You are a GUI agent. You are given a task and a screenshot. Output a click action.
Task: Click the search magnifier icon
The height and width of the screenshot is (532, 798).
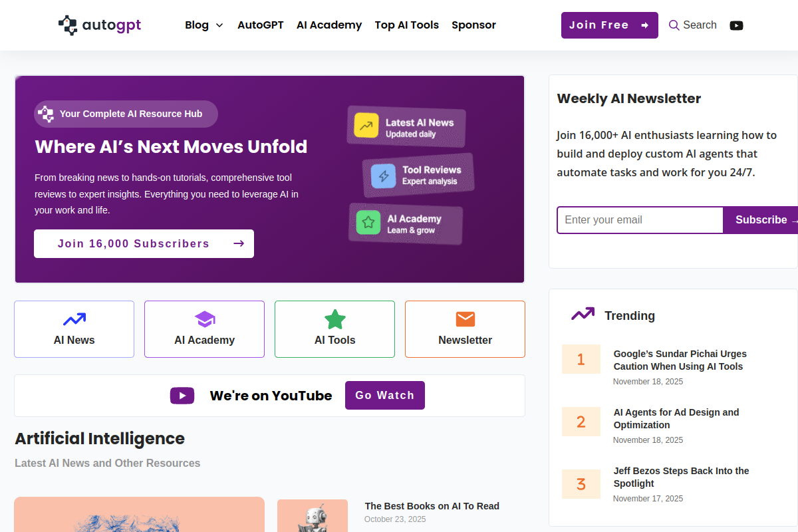674,25
